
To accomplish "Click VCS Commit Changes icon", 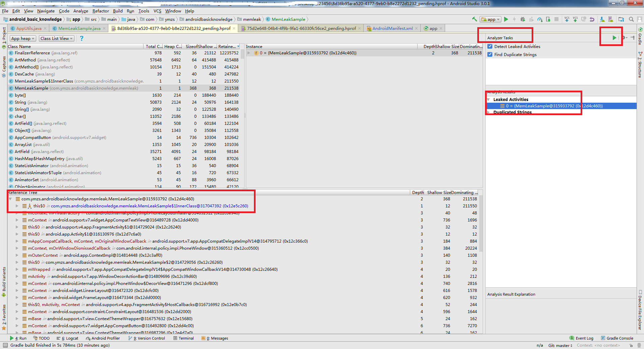I will (575, 19).
